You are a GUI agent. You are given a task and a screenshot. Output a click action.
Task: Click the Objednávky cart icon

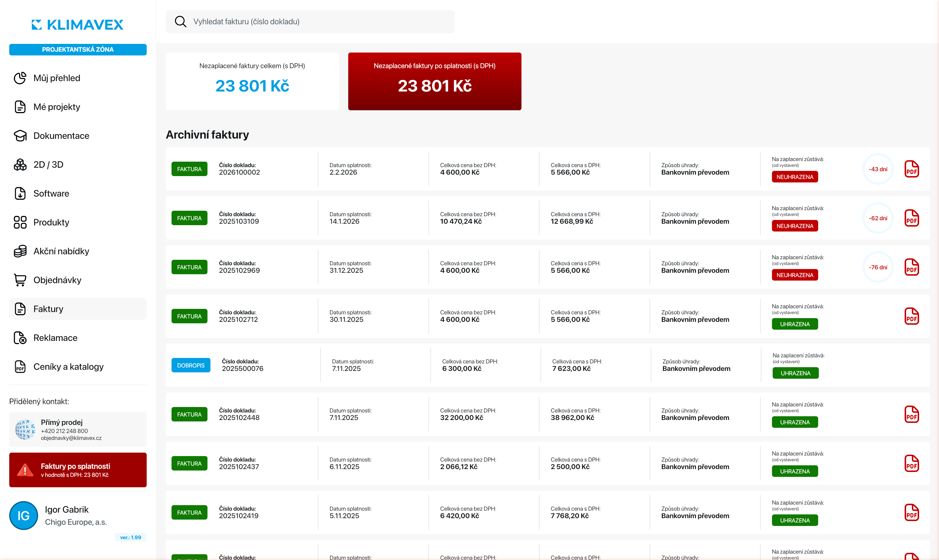pos(20,280)
